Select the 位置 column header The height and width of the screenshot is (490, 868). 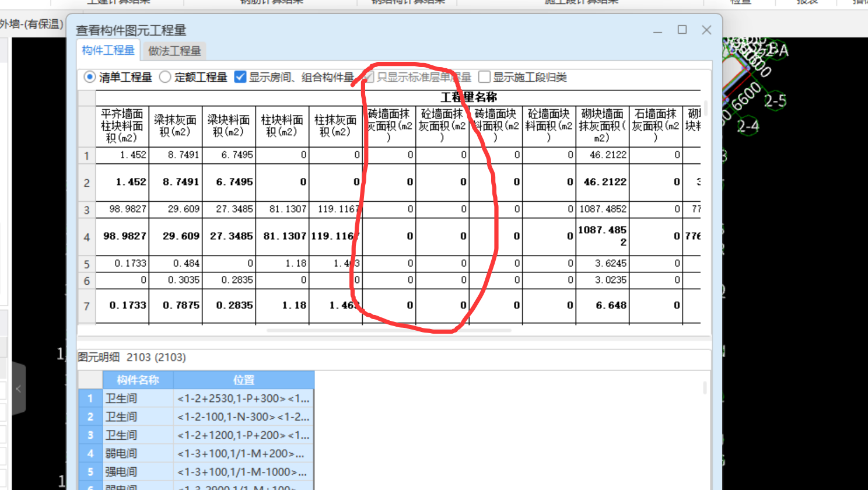[x=243, y=380]
